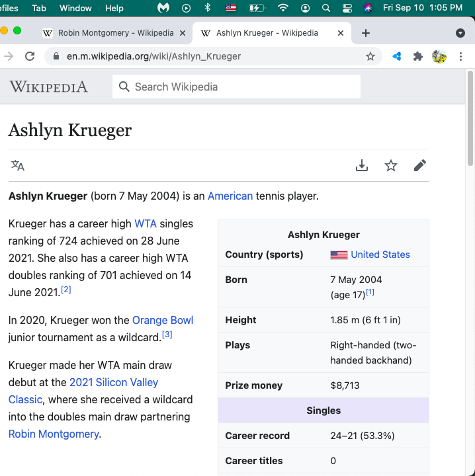Open the macOS Spotlight search icon
Viewport: 475px width, 476px height.
tap(325, 8)
